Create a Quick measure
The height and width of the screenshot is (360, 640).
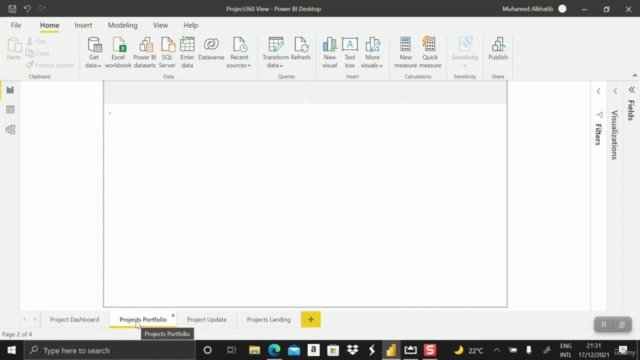pyautogui.click(x=430, y=52)
